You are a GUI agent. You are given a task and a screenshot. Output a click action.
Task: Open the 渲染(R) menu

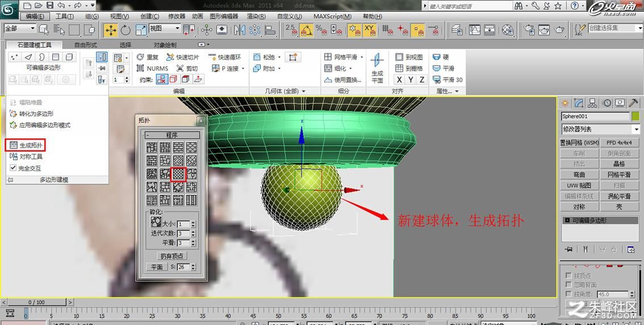click(x=256, y=16)
